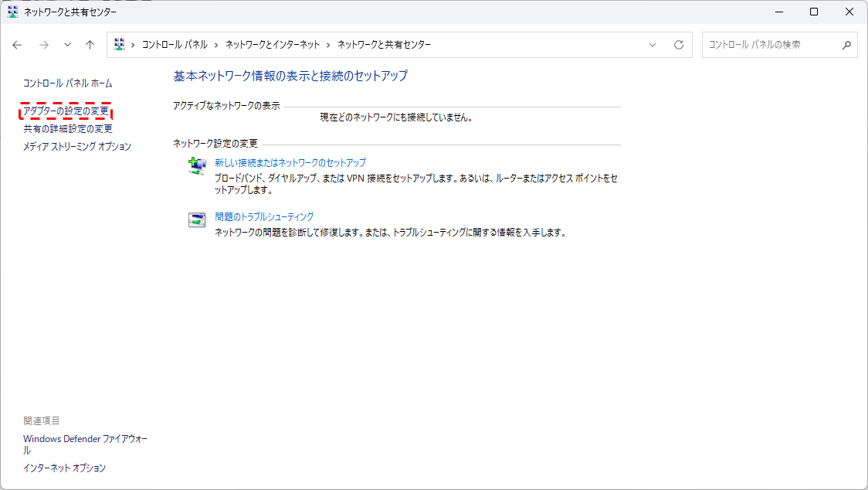Expand chevron after ネットワークとインターネット breadcrumb

tap(328, 45)
